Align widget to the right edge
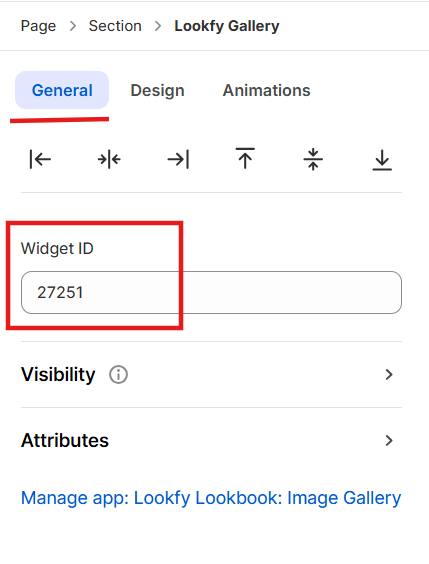Screen dimensions: 429x564 (x=178, y=159)
